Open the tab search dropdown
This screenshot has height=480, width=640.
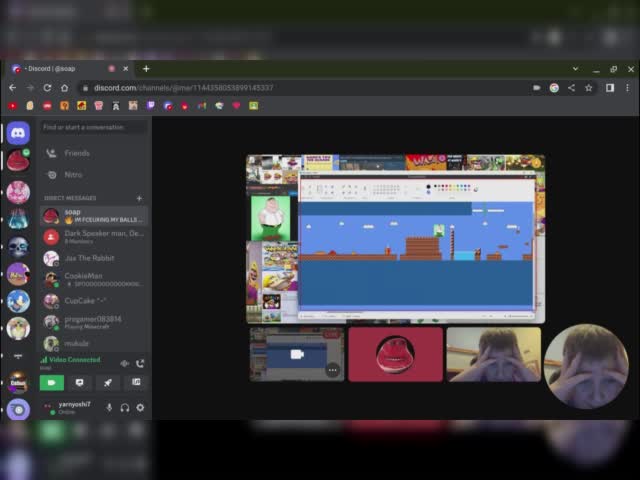pos(576,69)
